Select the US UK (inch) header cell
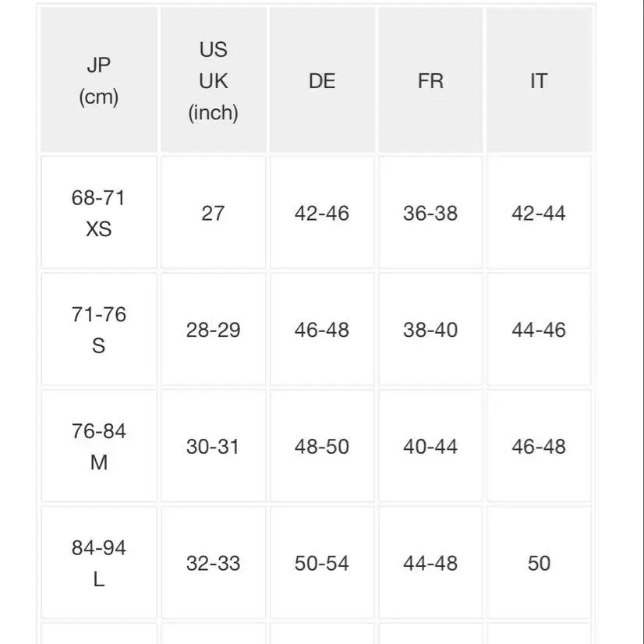This screenshot has height=644, width=644. pyautogui.click(x=213, y=80)
